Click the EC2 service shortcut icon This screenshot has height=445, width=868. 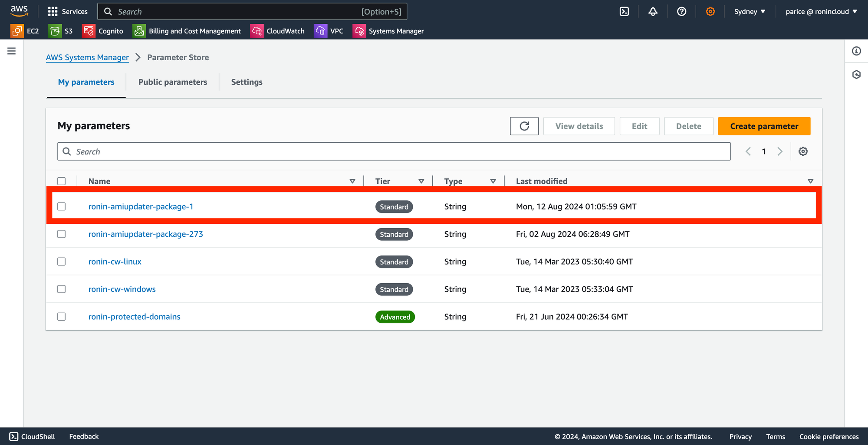coord(17,31)
